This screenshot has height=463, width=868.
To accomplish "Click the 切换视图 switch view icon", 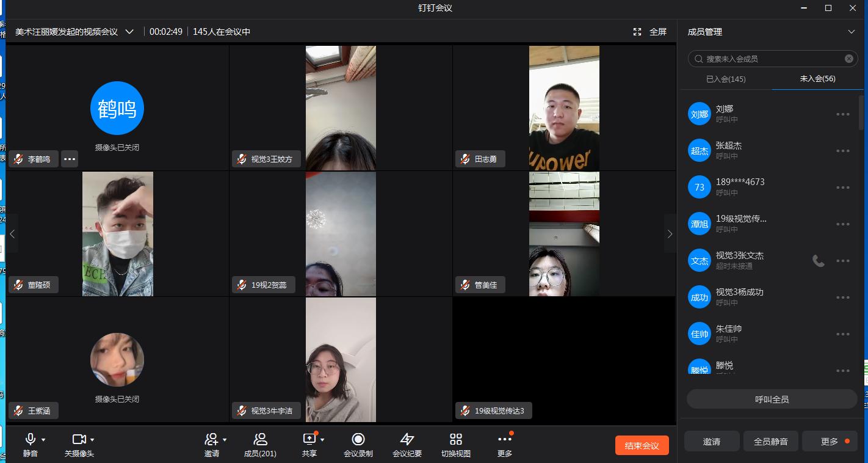I will 456,440.
